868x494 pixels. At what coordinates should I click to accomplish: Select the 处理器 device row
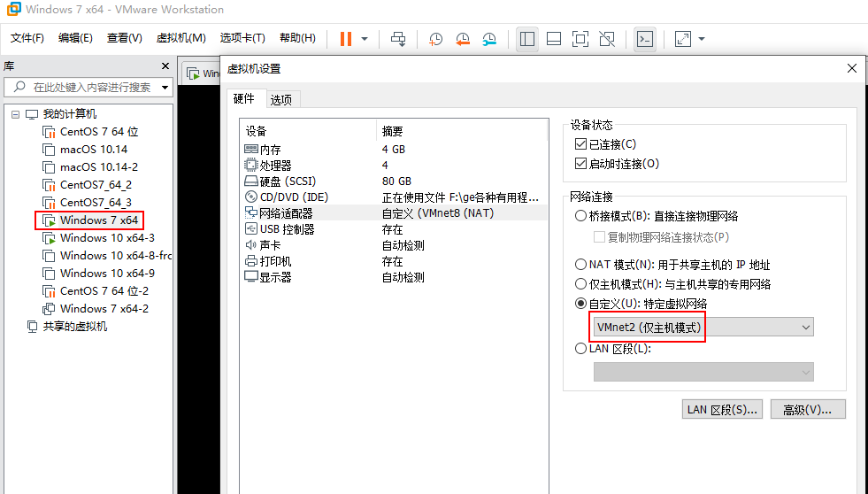(x=395, y=166)
